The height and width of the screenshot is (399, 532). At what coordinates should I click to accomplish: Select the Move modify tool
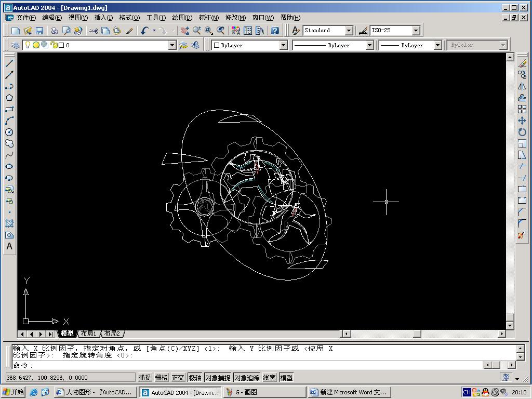pos(522,121)
